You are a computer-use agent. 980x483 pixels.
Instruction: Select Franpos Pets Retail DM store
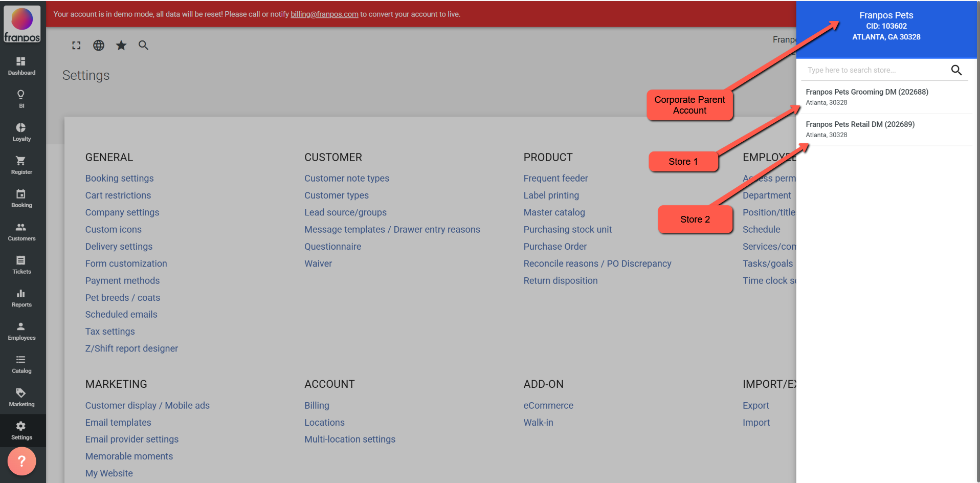[886, 129]
